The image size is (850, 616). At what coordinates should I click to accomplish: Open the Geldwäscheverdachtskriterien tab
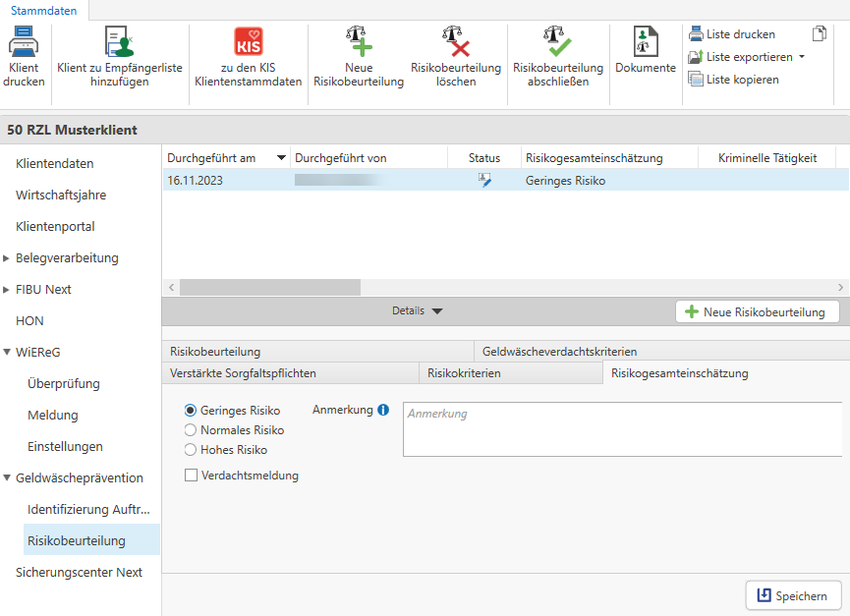point(559,352)
